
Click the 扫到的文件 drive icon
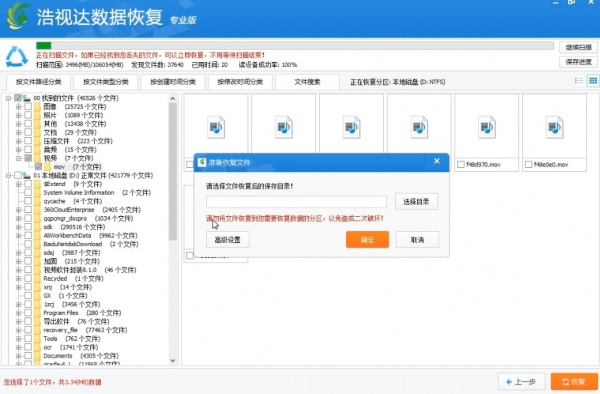(27, 98)
